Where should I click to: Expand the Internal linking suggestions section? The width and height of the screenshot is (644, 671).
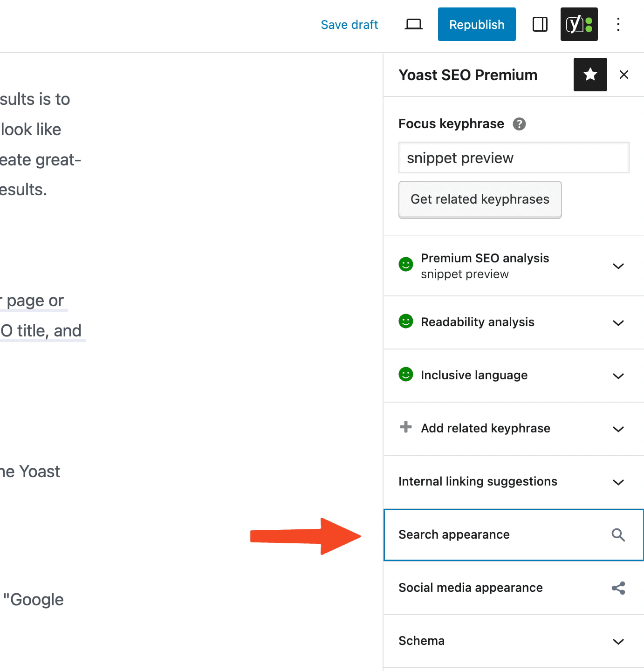click(618, 482)
